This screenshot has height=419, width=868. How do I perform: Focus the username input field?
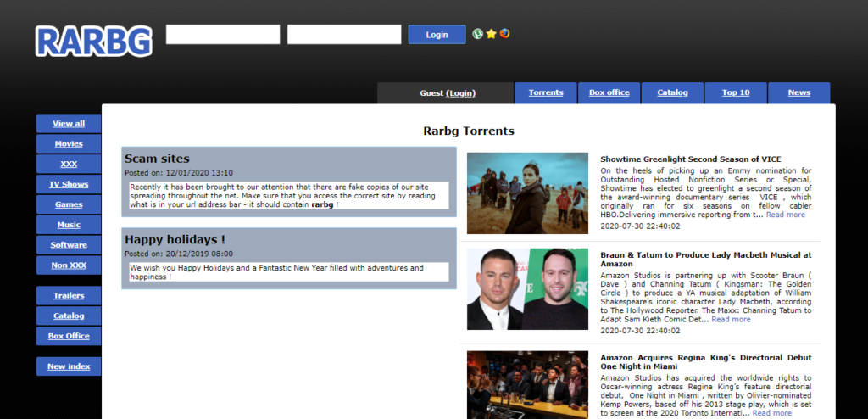pyautogui.click(x=223, y=35)
